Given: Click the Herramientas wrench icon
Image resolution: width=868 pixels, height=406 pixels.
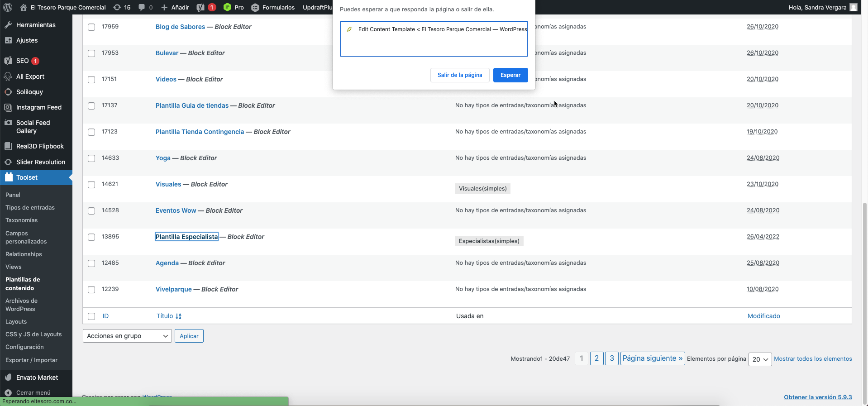Looking at the screenshot, I should tap(8, 25).
